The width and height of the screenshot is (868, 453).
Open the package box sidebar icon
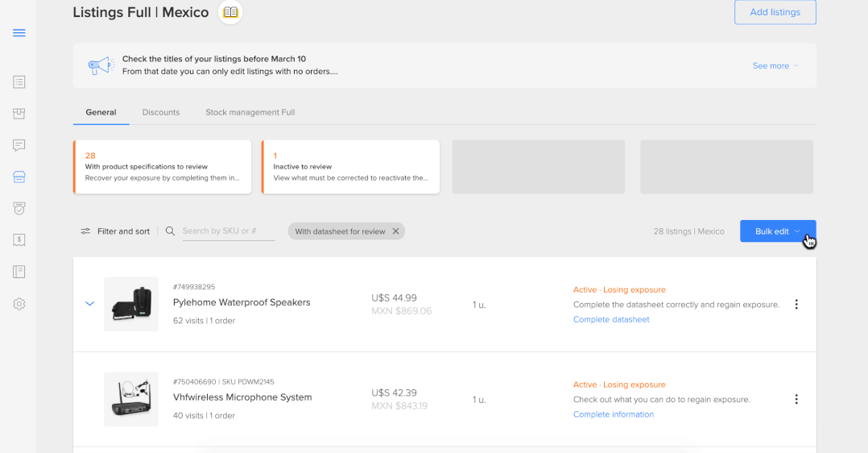[19, 114]
